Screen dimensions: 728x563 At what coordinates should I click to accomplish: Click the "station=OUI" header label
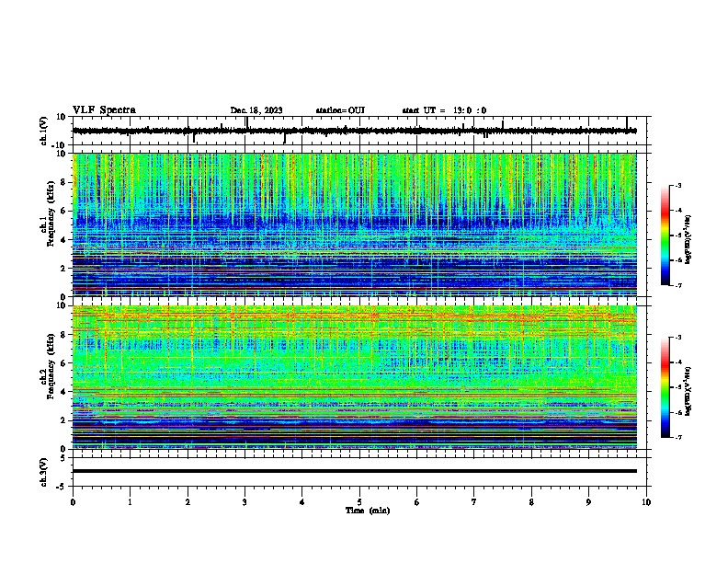pyautogui.click(x=340, y=110)
